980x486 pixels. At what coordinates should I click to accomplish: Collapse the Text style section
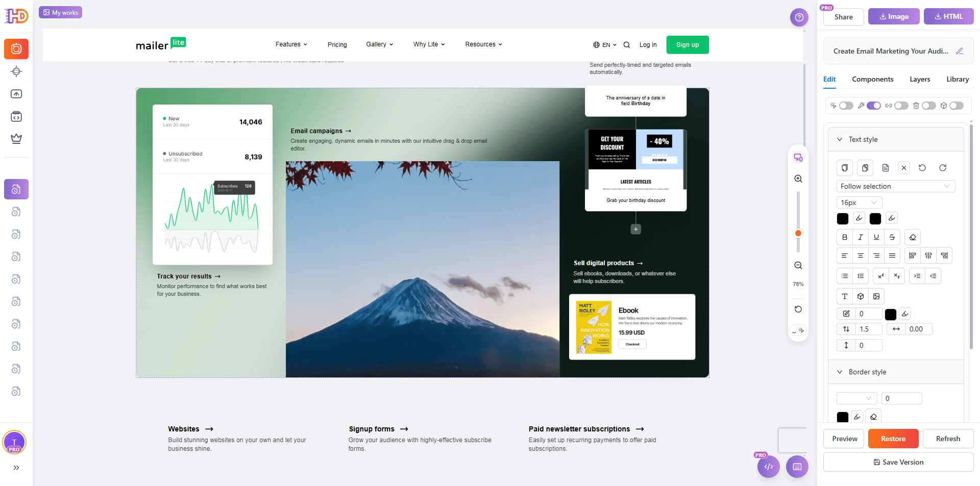pos(840,139)
